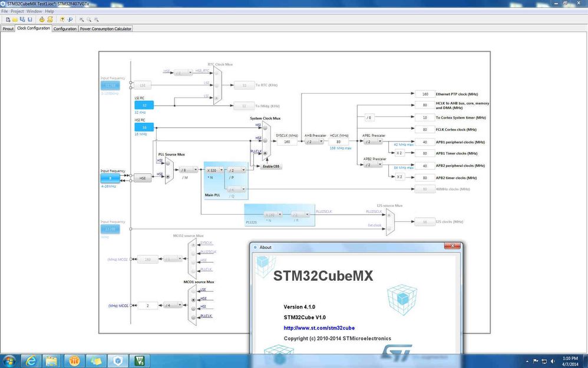Open the File menu
Image resolution: width=588 pixels, height=368 pixels.
coord(5,11)
